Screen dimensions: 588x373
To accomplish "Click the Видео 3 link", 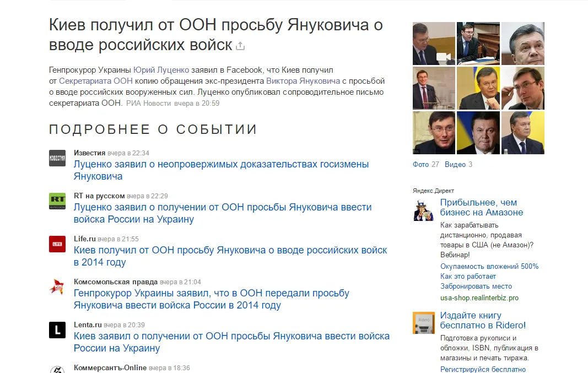I will coord(458,165).
